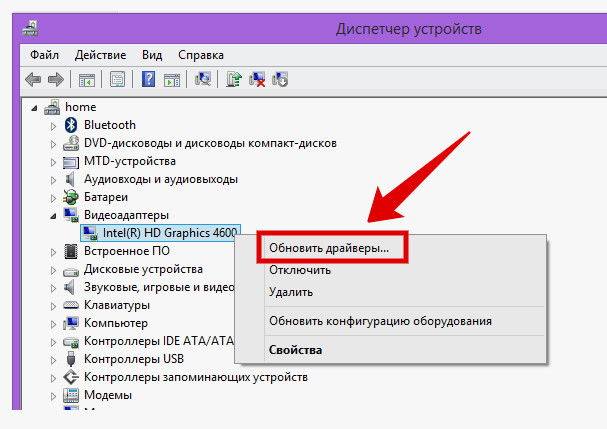Expand the Контроллеры USB node

pyautogui.click(x=54, y=359)
